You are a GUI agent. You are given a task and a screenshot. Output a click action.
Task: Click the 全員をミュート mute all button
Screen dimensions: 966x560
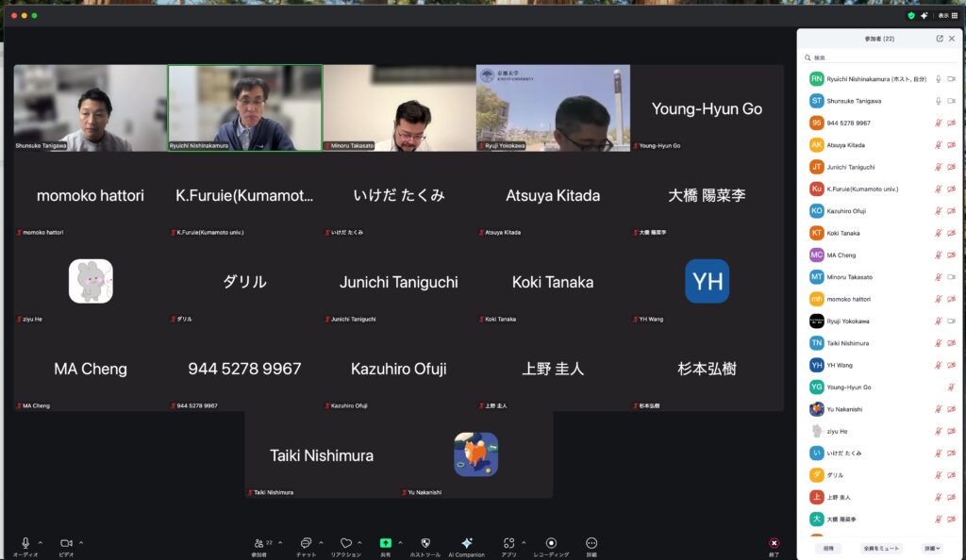pos(882,548)
